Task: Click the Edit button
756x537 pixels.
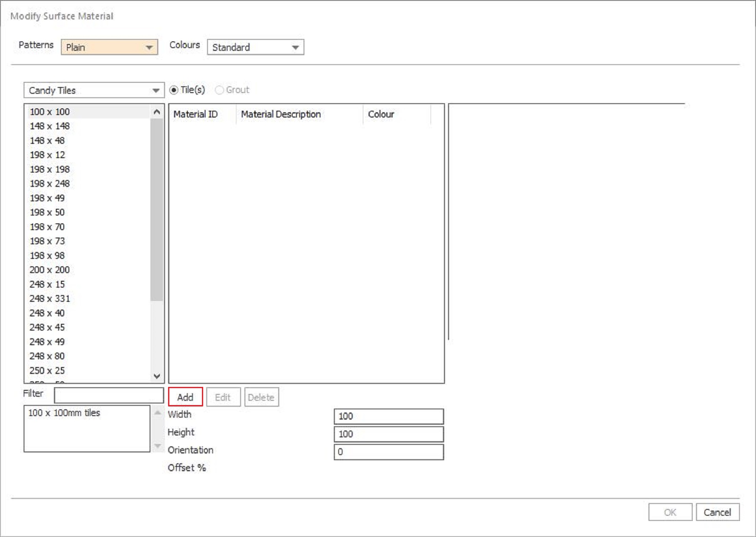Action: [x=223, y=397]
